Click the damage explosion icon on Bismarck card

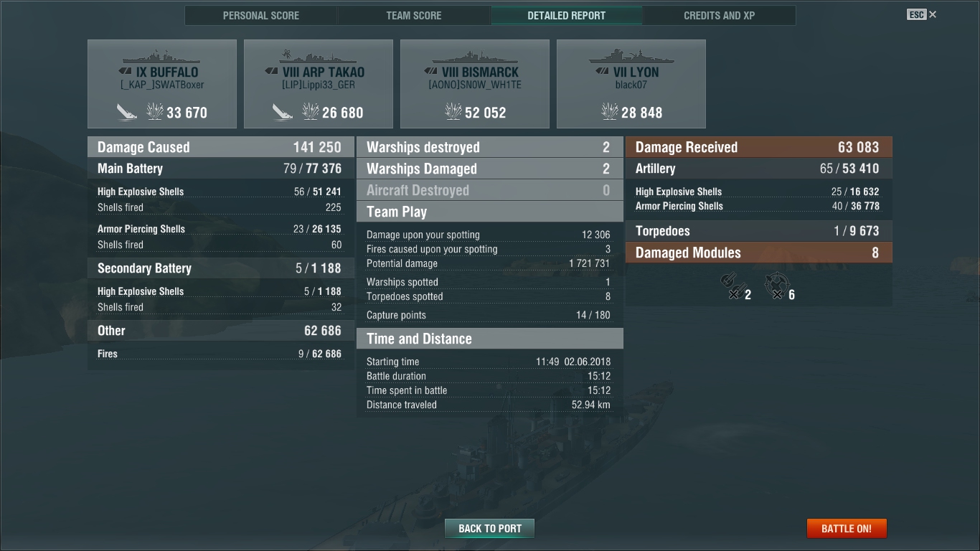pos(453,112)
